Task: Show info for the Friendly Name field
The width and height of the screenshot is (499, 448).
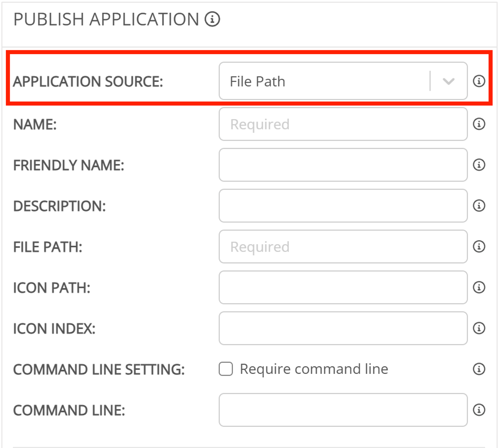Action: [479, 165]
